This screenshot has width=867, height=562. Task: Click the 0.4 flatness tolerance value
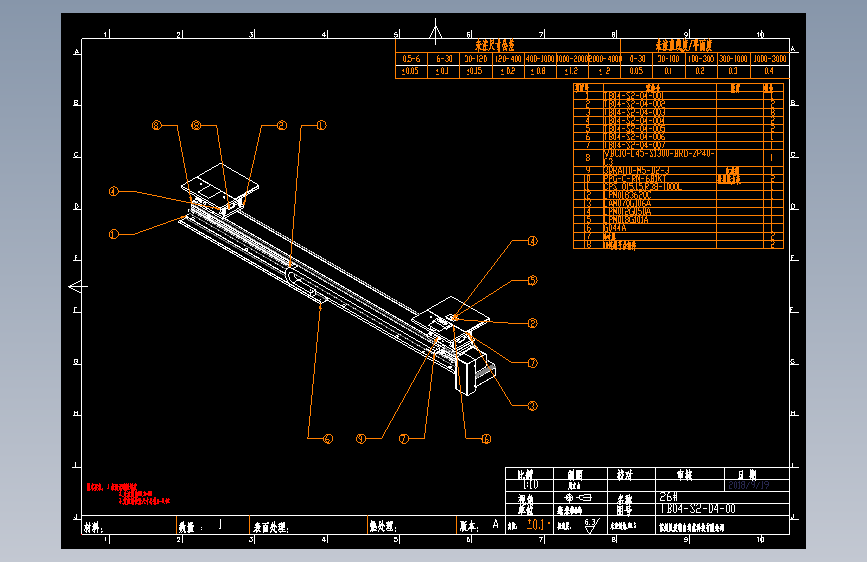[x=769, y=71]
